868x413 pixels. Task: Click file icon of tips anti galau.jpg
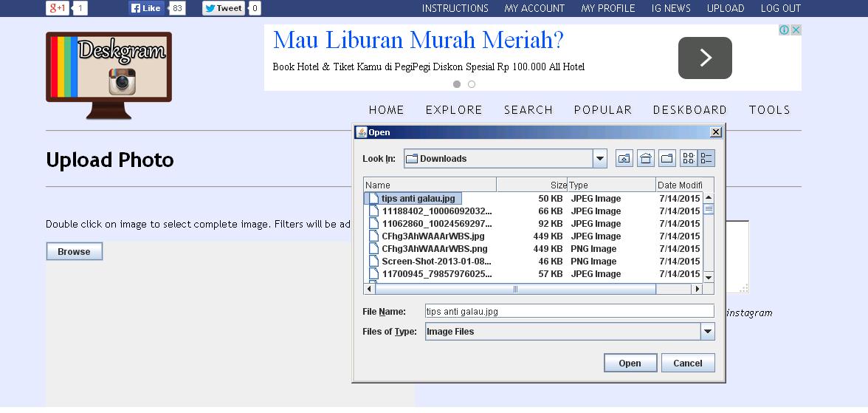tap(373, 199)
